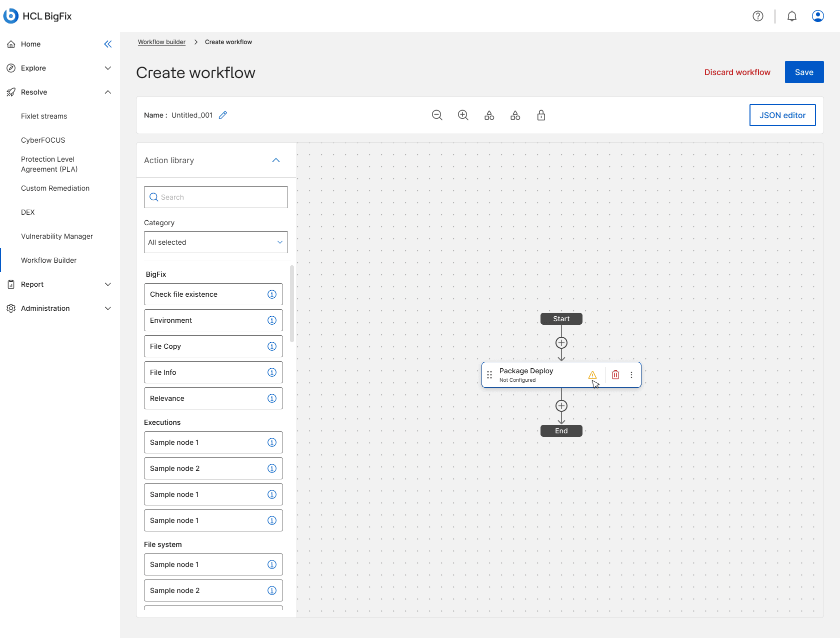Click the File system category heading
Image resolution: width=840 pixels, height=638 pixels.
163,544
